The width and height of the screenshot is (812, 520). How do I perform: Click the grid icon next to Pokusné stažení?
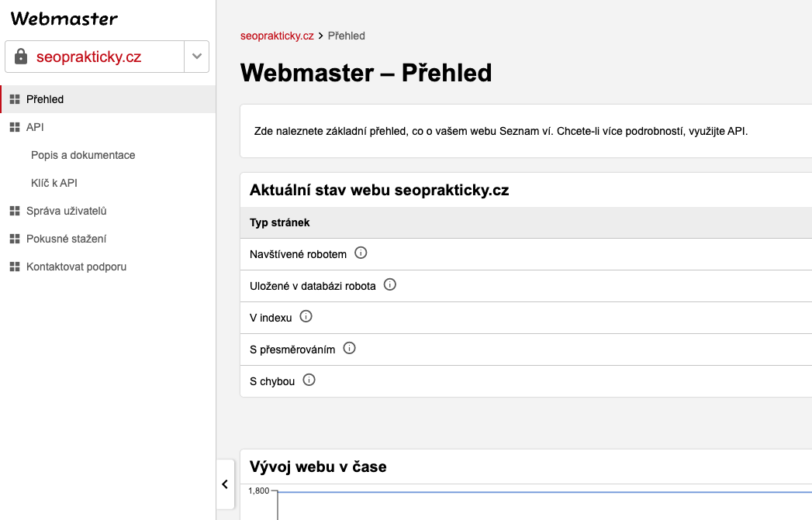(15, 239)
